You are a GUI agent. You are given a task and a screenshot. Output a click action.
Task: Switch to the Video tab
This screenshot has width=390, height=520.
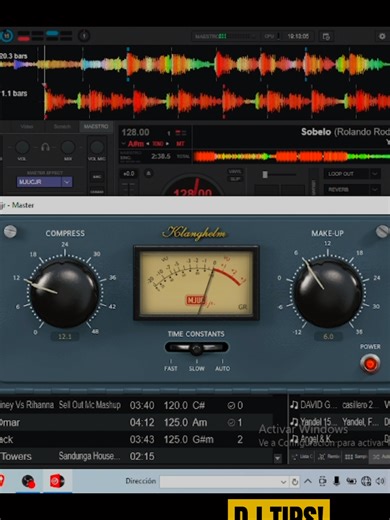tap(27, 126)
